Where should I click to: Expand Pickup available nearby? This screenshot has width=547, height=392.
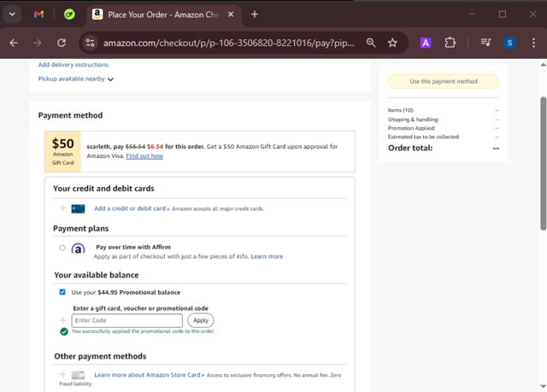pos(76,79)
